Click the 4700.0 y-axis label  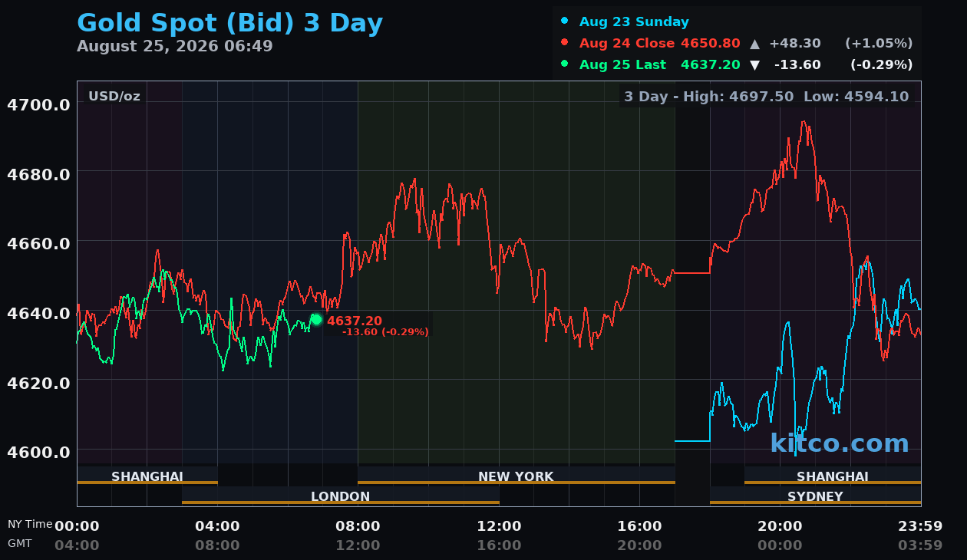pos(38,104)
